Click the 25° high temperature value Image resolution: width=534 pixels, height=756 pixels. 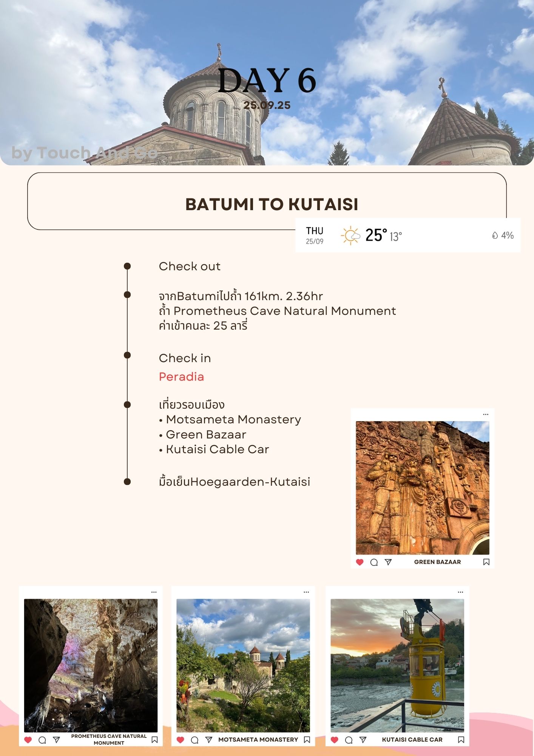point(376,235)
